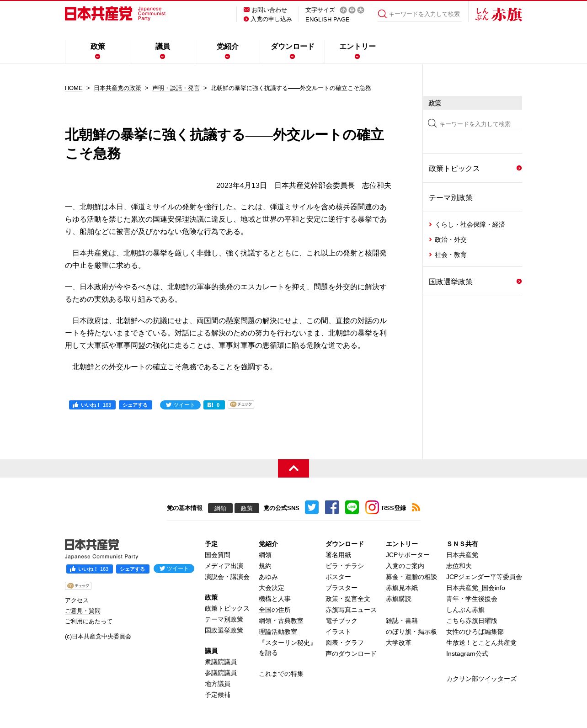Click the 政策 dark button in footer
The height and width of the screenshot is (728, 587).
pos(247,508)
